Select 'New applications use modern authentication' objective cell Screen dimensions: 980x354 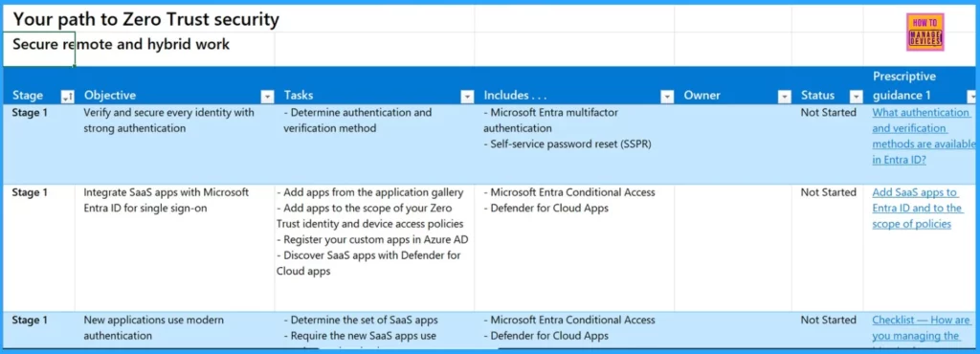pos(174,330)
